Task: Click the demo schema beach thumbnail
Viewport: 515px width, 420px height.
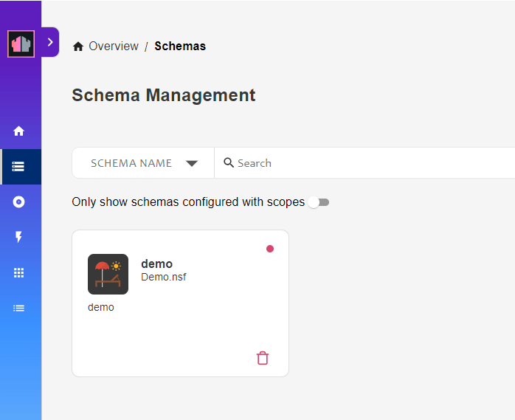Action: (x=108, y=274)
